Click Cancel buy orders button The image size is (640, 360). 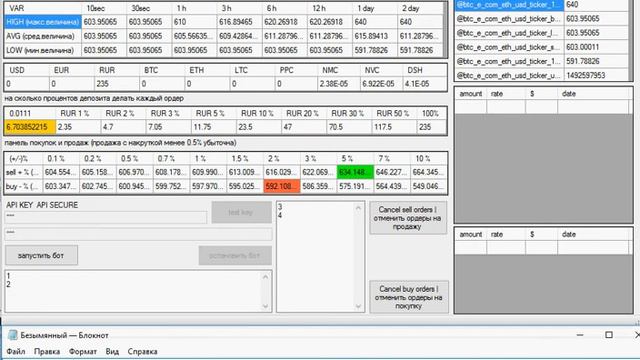pos(409,297)
